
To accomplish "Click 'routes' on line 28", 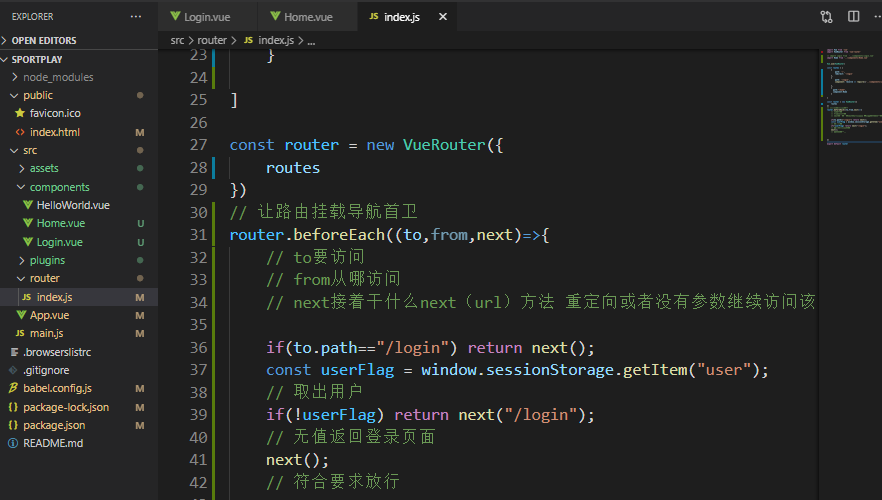I will 292,168.
